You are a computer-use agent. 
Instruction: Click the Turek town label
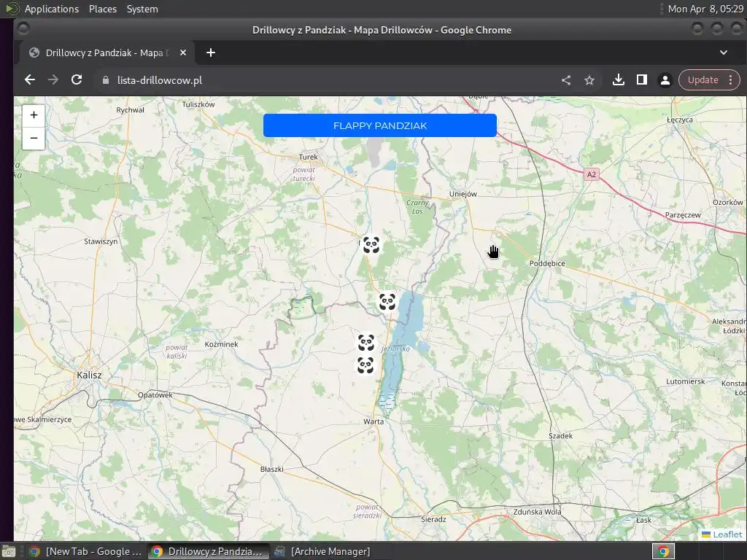309,157
